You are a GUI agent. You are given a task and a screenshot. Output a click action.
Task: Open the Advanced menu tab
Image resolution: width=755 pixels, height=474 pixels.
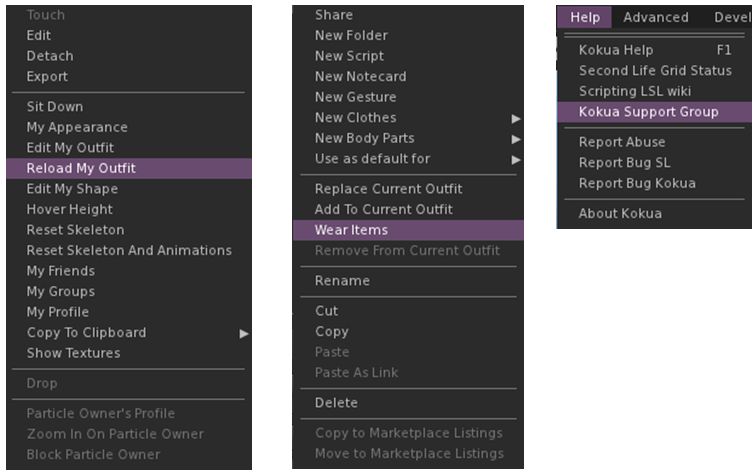655,17
